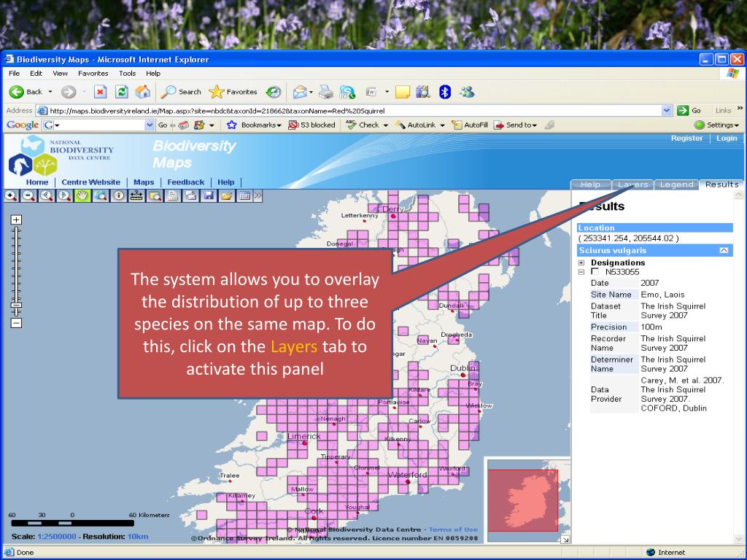
Task: Switch to the Layers tab
Action: [632, 184]
